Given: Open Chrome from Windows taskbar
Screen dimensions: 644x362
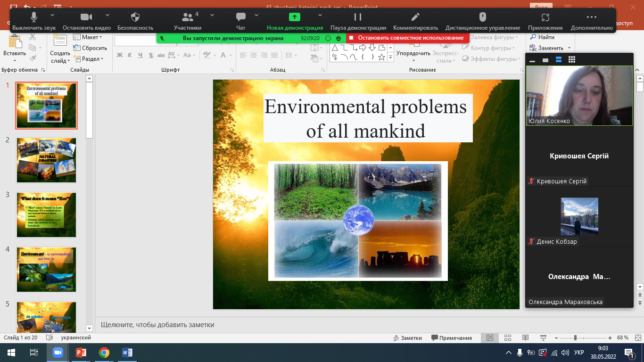Looking at the screenshot, I should pos(104,353).
